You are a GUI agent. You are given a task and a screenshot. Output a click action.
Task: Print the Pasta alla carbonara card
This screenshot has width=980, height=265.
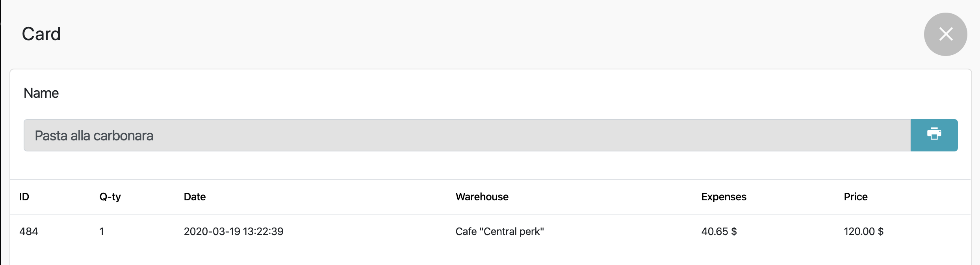(934, 135)
